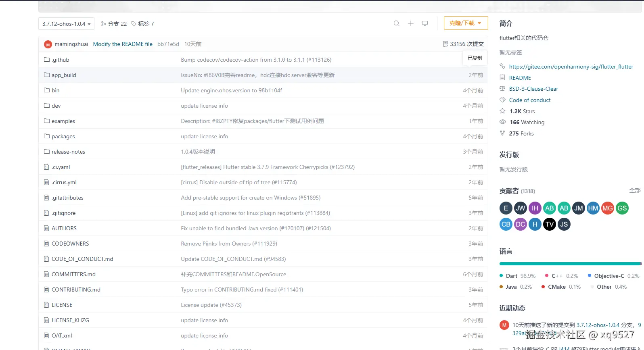Click contributor avatar JW
Image resolution: width=644 pixels, height=350 pixels.
[521, 208]
